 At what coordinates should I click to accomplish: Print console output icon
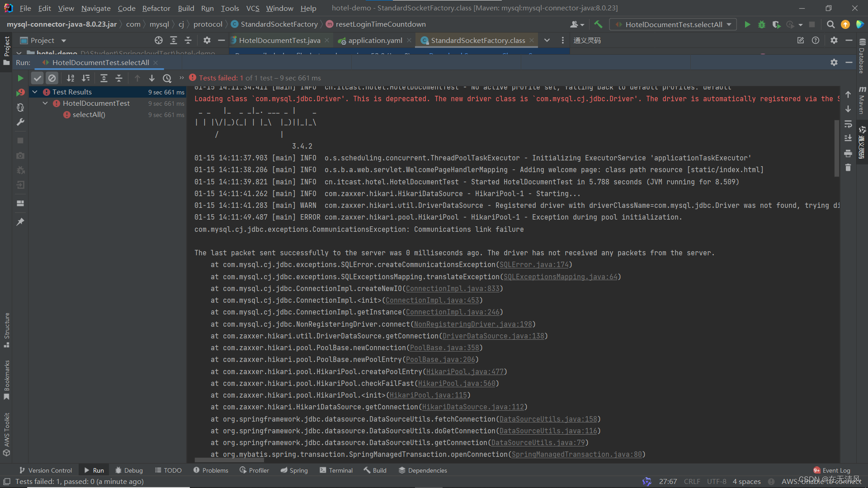848,153
